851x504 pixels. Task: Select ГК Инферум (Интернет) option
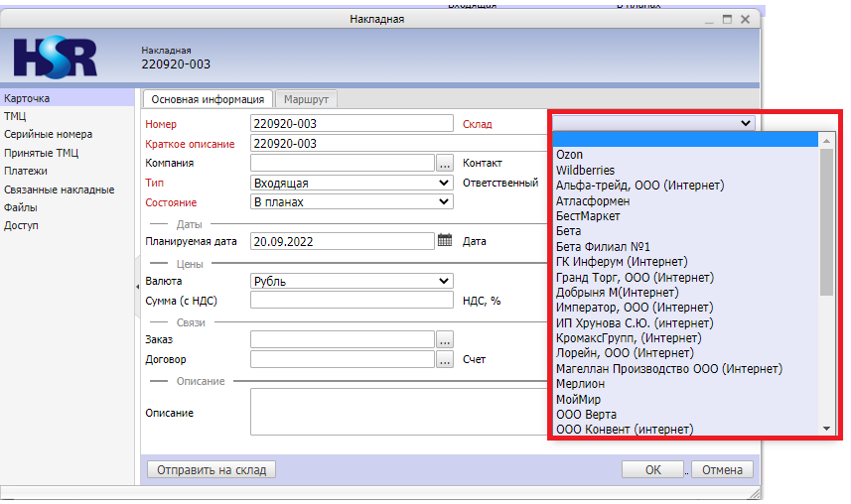685,262
